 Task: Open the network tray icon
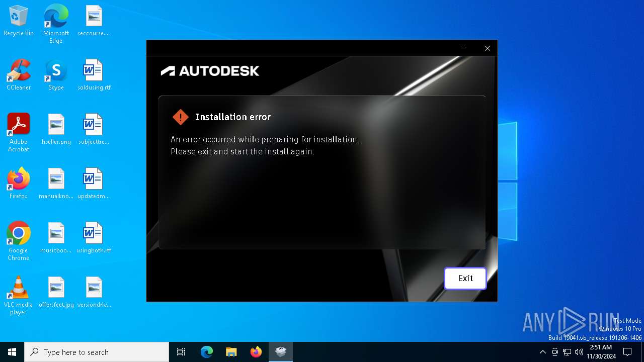[x=567, y=352]
